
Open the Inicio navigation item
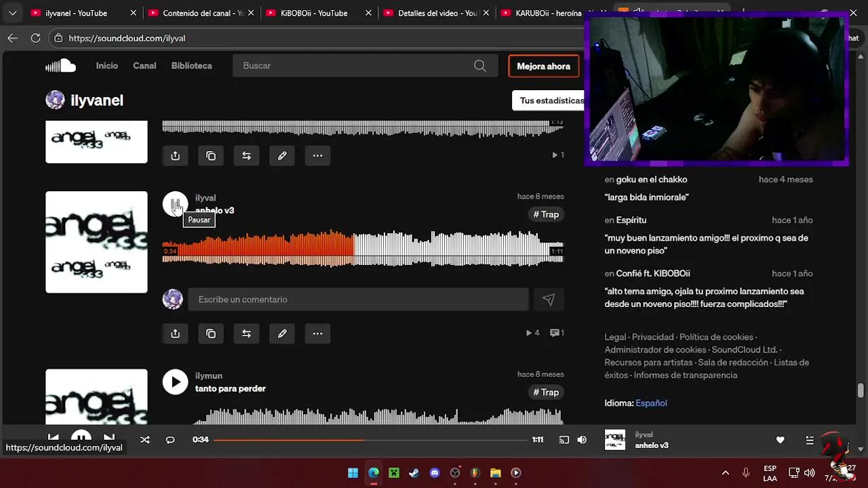click(x=107, y=66)
